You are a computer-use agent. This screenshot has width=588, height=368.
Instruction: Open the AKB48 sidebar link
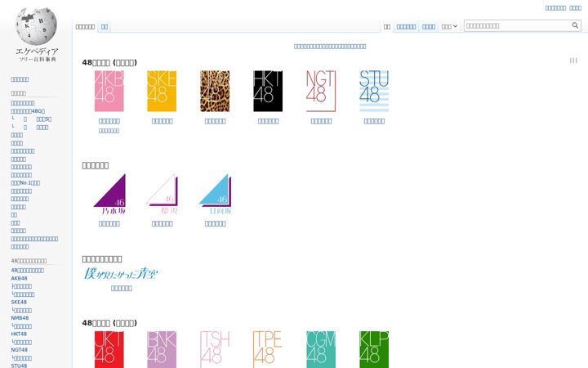(x=19, y=279)
